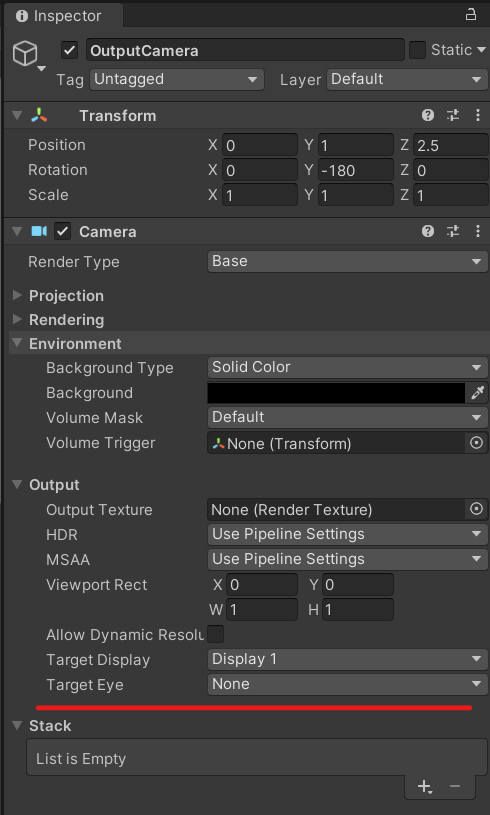
Task: Open Volume Mask dropdown
Action: pyautogui.click(x=348, y=417)
